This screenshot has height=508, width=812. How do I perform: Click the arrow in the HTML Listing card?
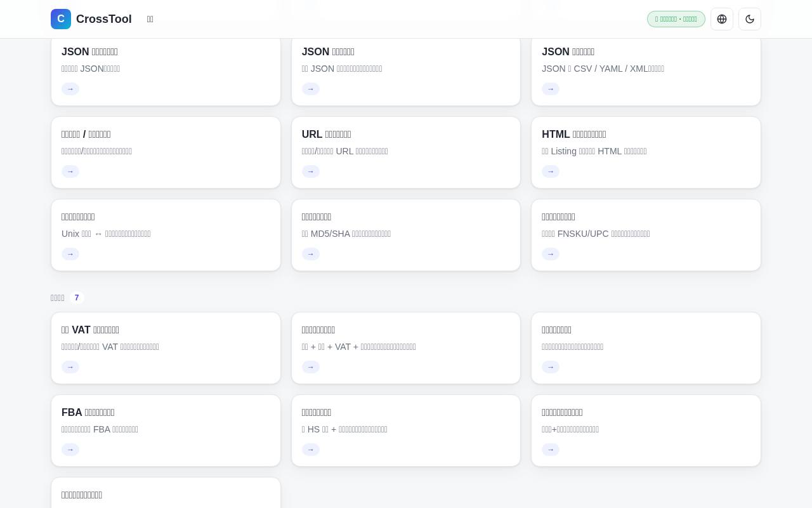(x=551, y=171)
